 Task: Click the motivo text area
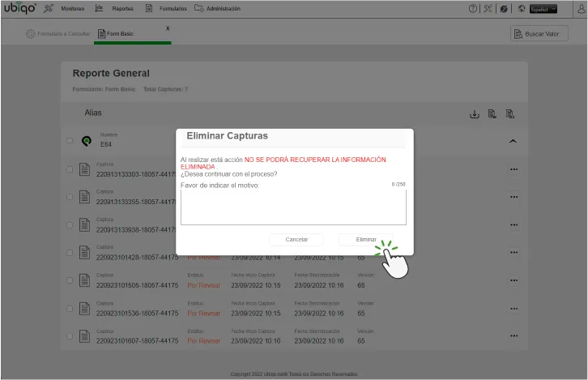293,207
